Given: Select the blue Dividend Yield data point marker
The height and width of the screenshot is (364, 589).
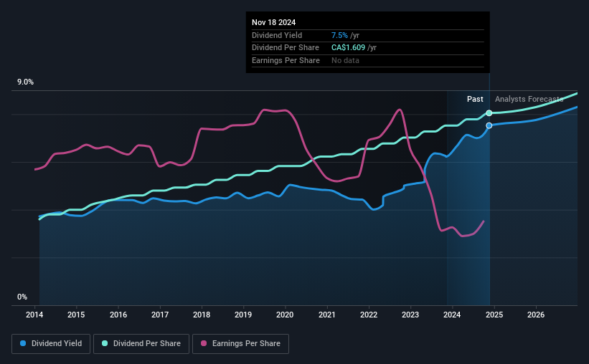Looking at the screenshot, I should tap(489, 125).
